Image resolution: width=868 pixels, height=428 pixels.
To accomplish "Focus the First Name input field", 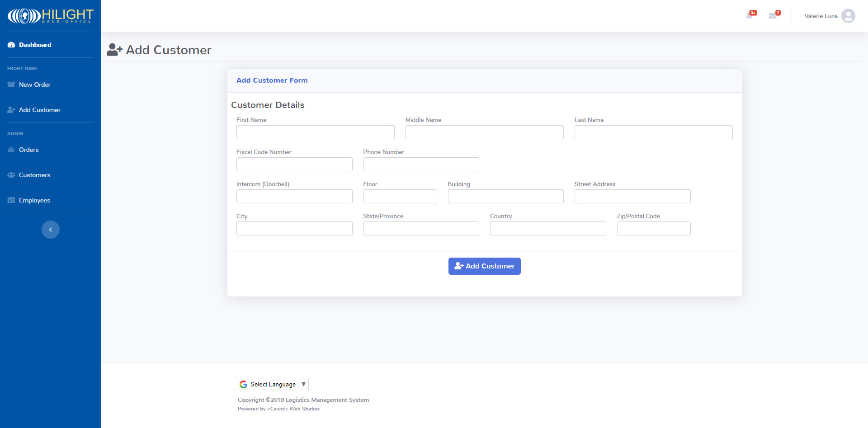I will coord(315,132).
